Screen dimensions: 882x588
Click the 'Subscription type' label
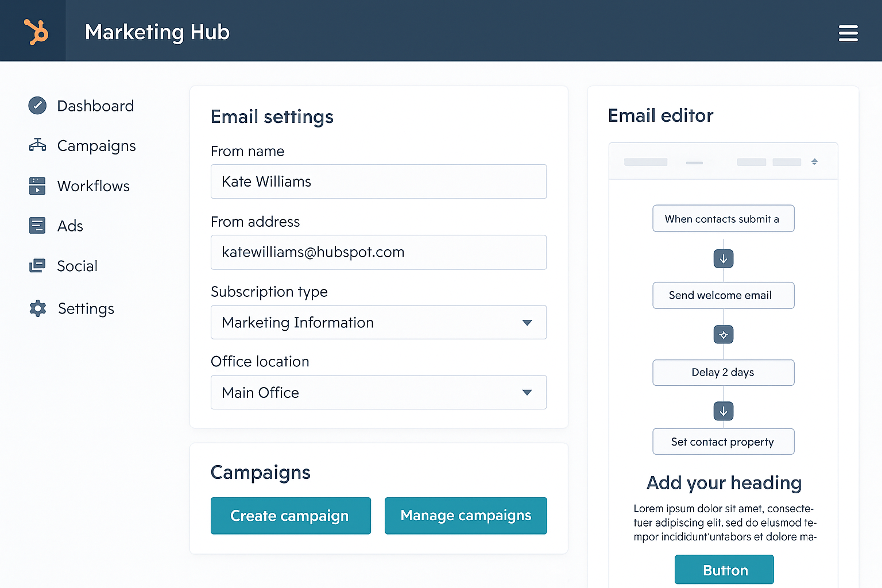tap(269, 292)
